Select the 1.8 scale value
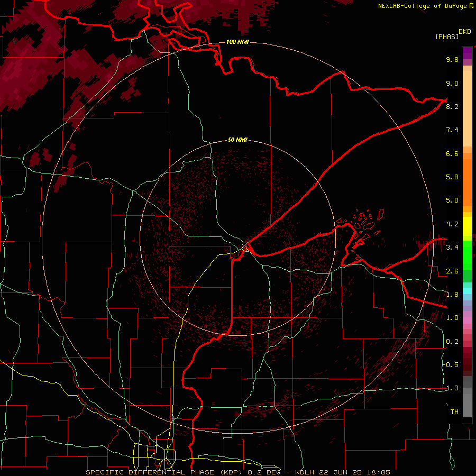The width and height of the screenshot is (476, 476). pyautogui.click(x=452, y=295)
